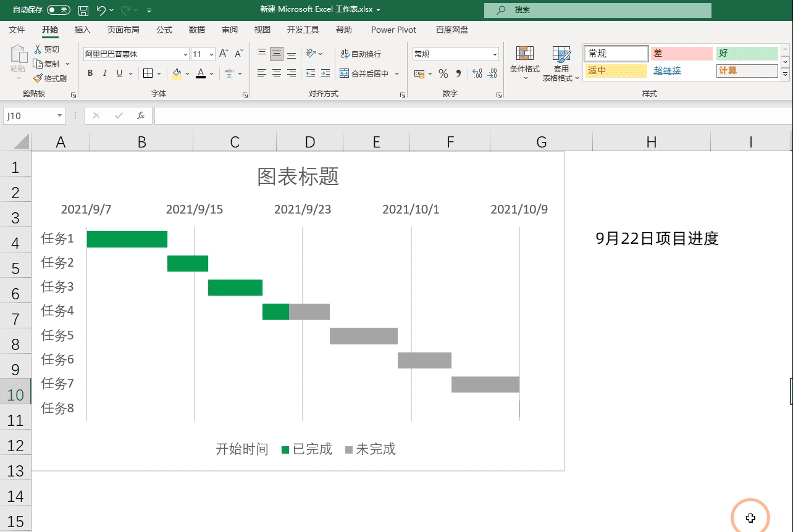Toggle Bold formatting
The image size is (793, 532).
pos(90,73)
